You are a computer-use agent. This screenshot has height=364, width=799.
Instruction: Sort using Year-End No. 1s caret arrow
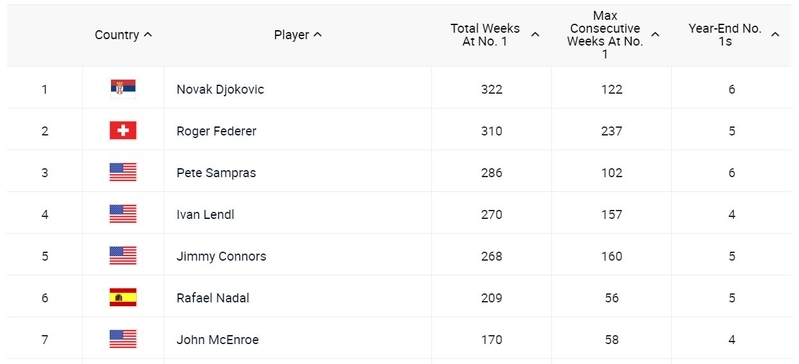pyautogui.click(x=775, y=35)
